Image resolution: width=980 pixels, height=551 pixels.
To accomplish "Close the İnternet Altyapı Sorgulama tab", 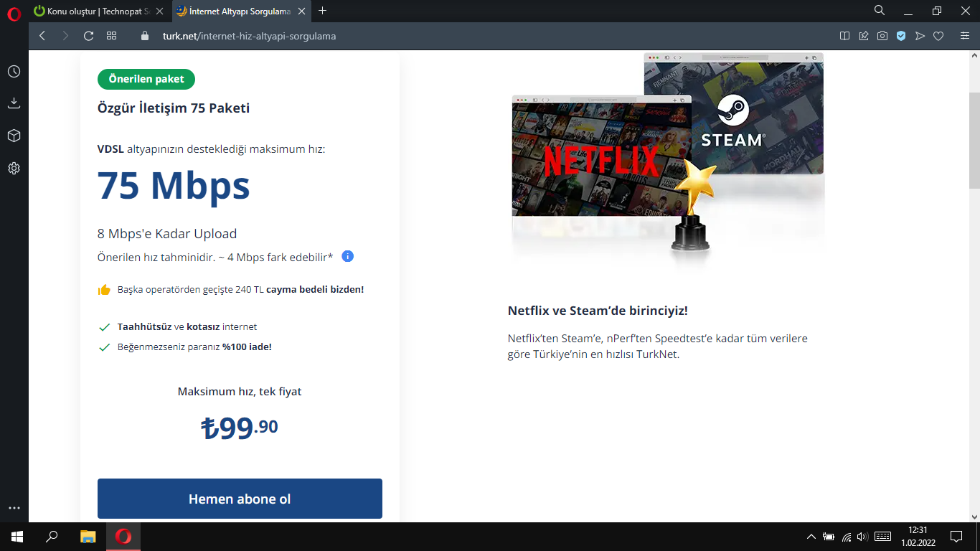I will (301, 11).
